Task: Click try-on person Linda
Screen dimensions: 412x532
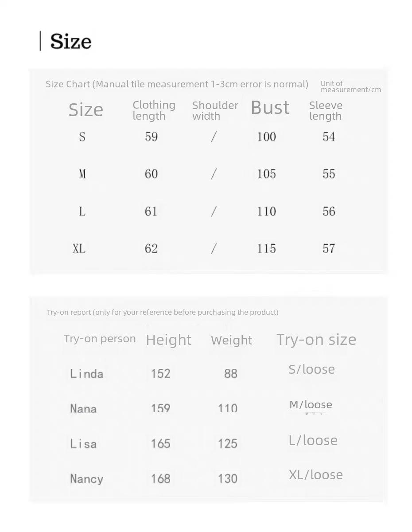Action: 87,374
